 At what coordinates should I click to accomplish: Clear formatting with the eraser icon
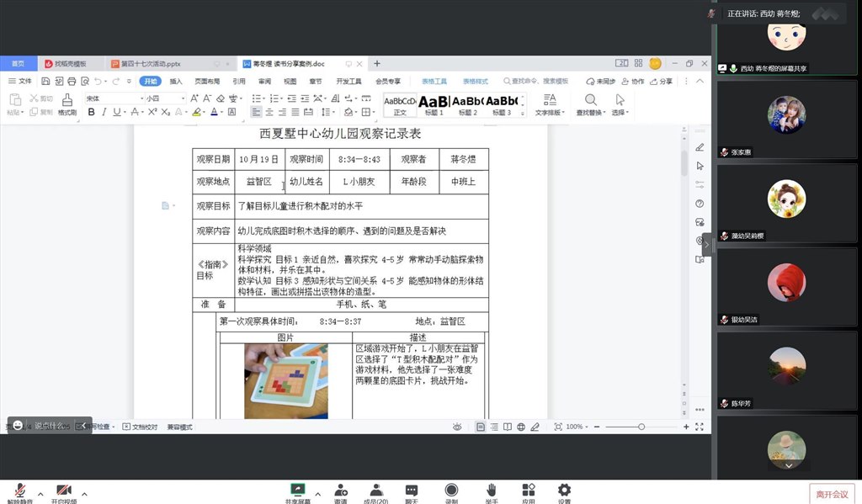[221, 98]
